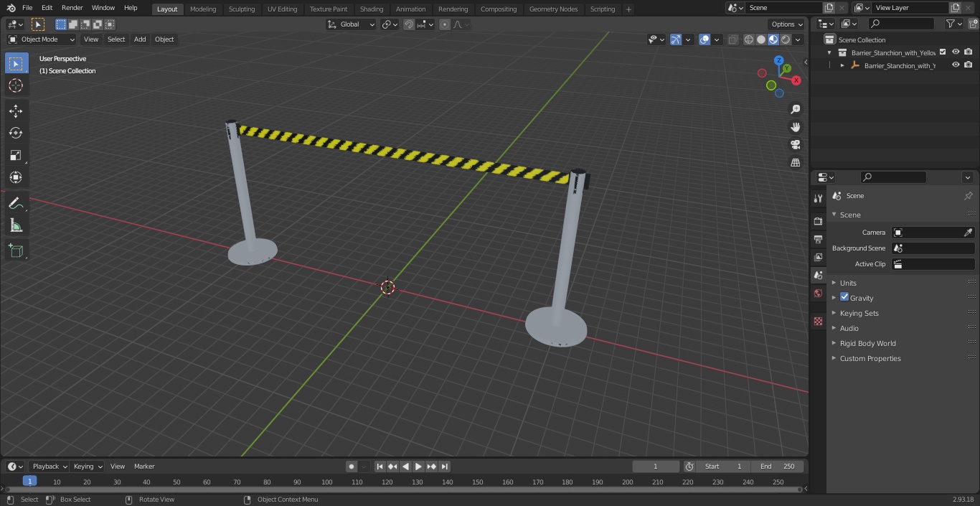Viewport: 980px width, 506px height.
Task: Open the View Layer properties tab
Action: (818, 257)
